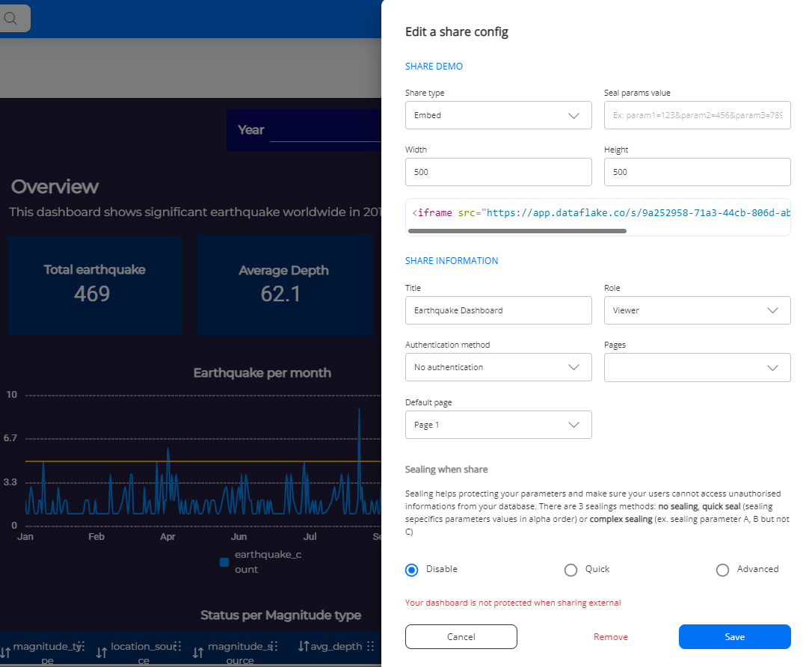Select the Quick sealing option
Screen dimensions: 812x667
[570, 570]
